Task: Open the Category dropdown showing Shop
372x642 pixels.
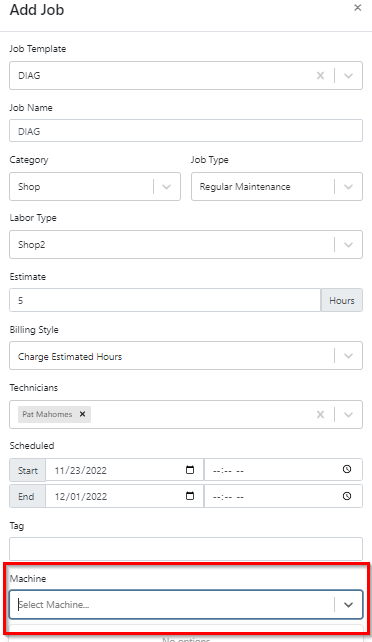Action: (x=95, y=187)
